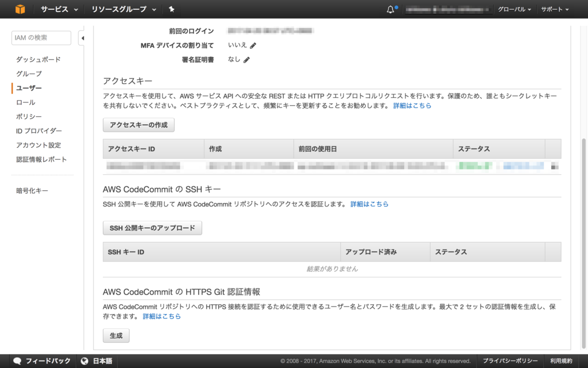The height and width of the screenshot is (368, 588).
Task: Click the blurred blue status action link
Action: coord(524,166)
